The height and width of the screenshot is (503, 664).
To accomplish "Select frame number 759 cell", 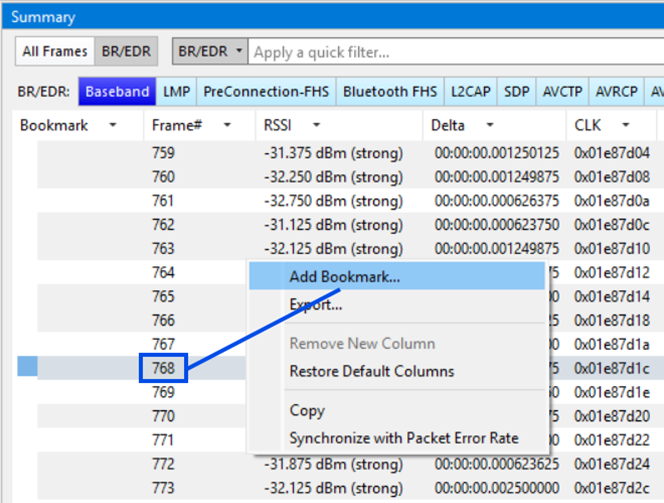I will click(x=163, y=153).
